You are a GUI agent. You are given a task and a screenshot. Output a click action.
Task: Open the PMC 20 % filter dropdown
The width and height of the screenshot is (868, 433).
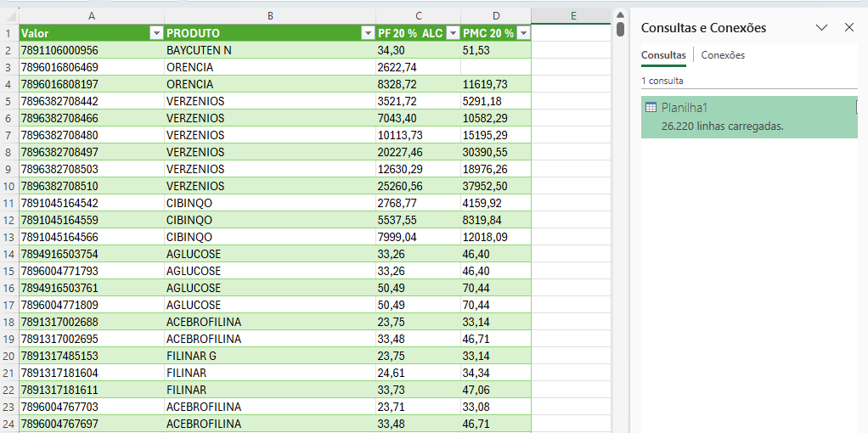click(x=523, y=33)
